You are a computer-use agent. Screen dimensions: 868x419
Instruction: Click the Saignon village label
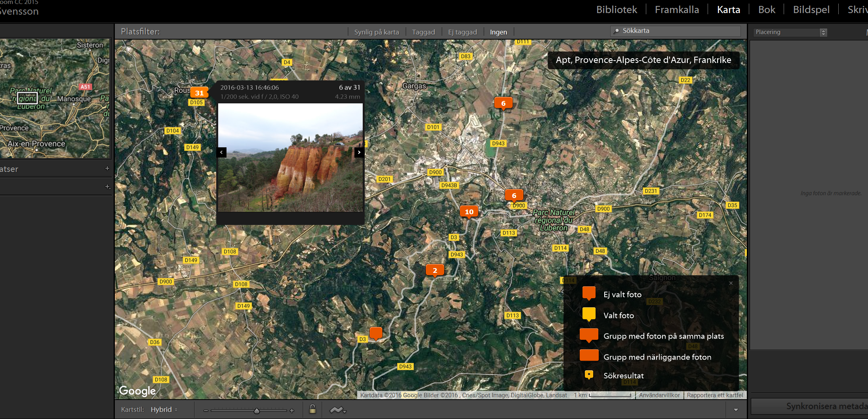pyautogui.click(x=662, y=278)
